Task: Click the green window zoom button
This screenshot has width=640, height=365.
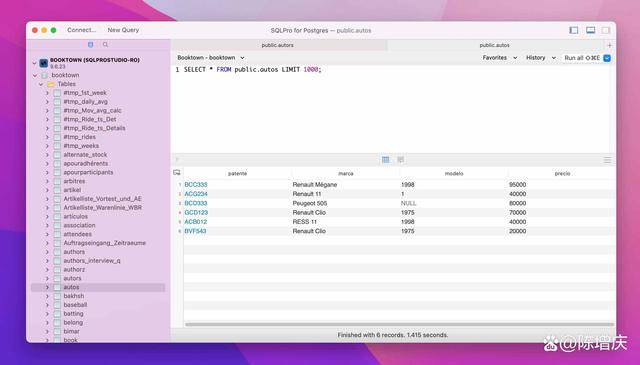Action: [x=53, y=30]
